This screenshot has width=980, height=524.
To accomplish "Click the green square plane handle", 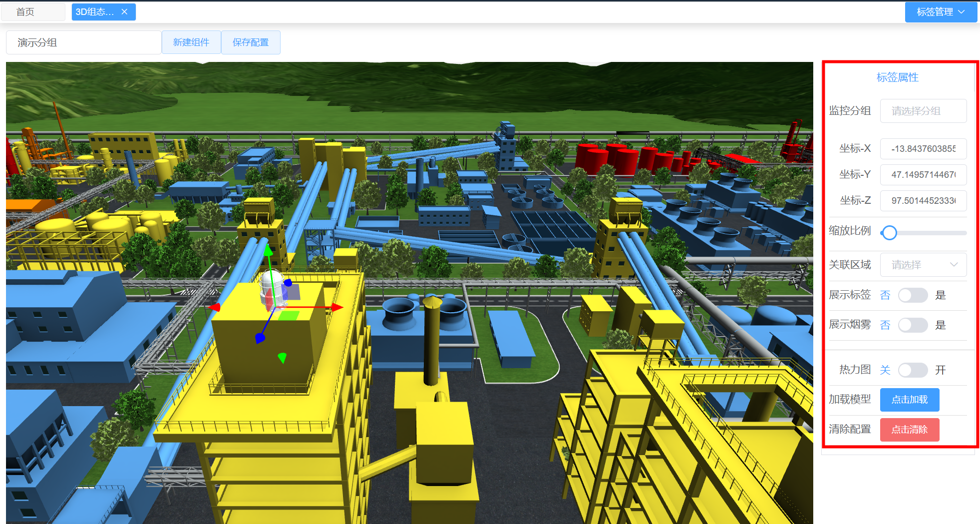I will [x=289, y=316].
